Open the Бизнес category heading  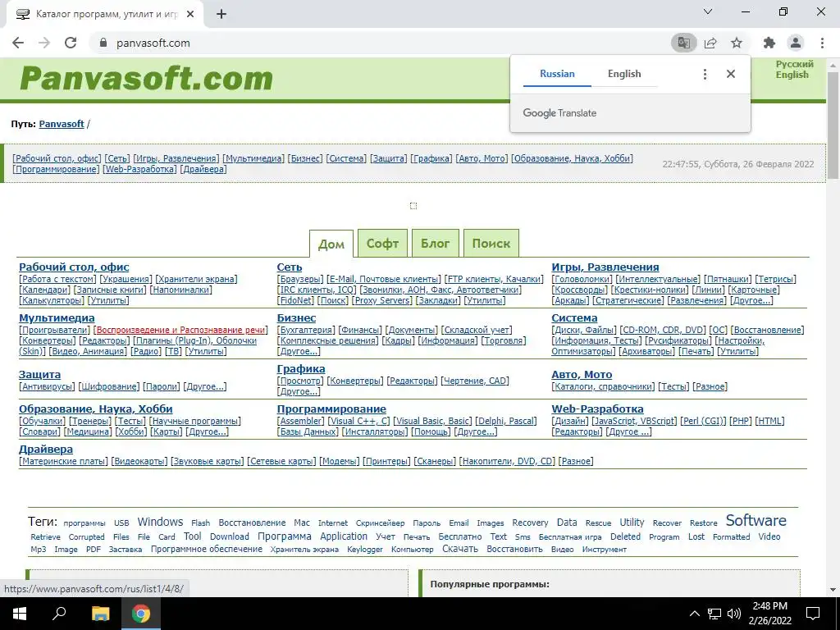pos(296,317)
